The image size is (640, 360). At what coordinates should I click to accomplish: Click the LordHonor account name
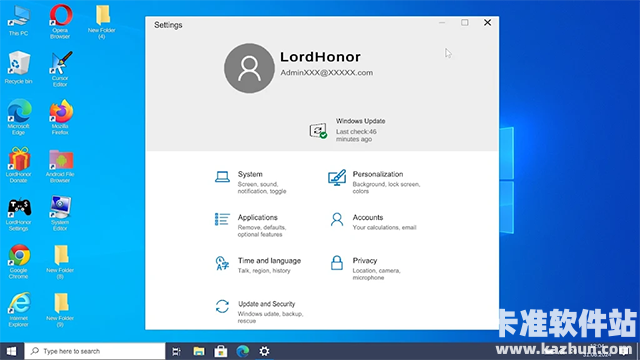click(x=320, y=57)
